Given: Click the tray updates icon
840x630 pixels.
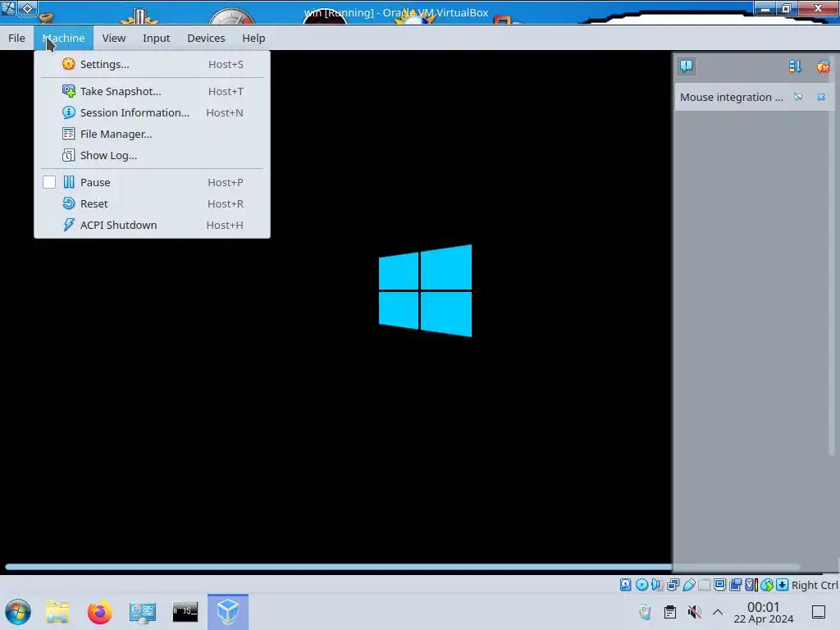Looking at the screenshot, I should [645, 612].
